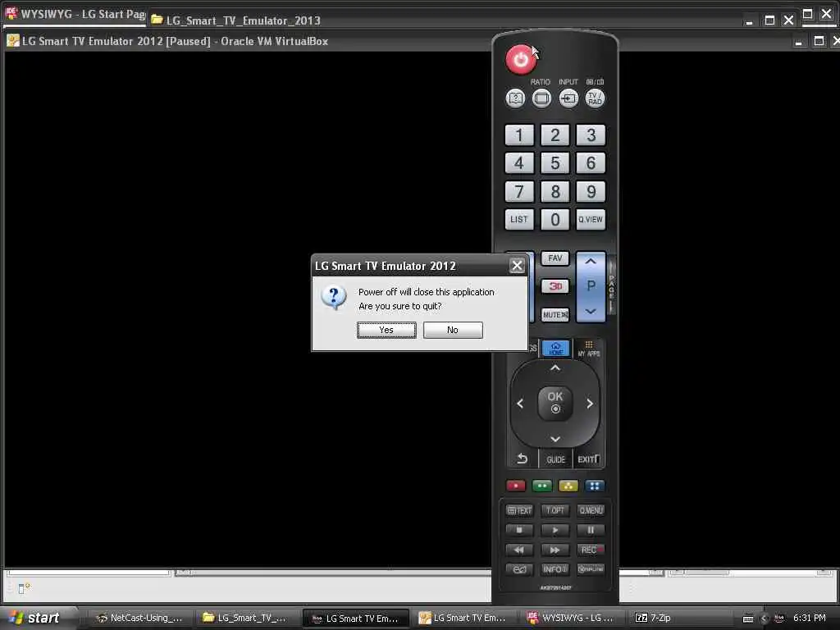840x630 pixels.
Task: Switch to NetCast-Using taskbar item
Action: point(139,618)
